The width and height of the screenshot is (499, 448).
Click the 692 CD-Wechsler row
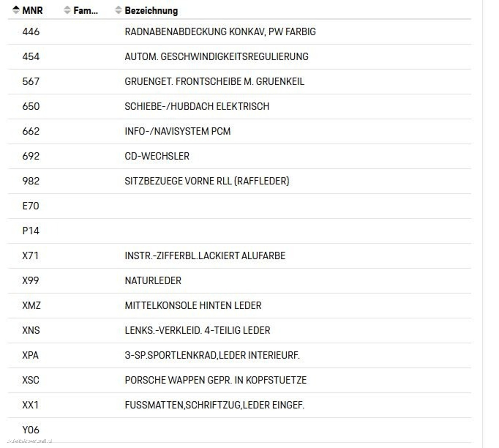click(x=239, y=156)
